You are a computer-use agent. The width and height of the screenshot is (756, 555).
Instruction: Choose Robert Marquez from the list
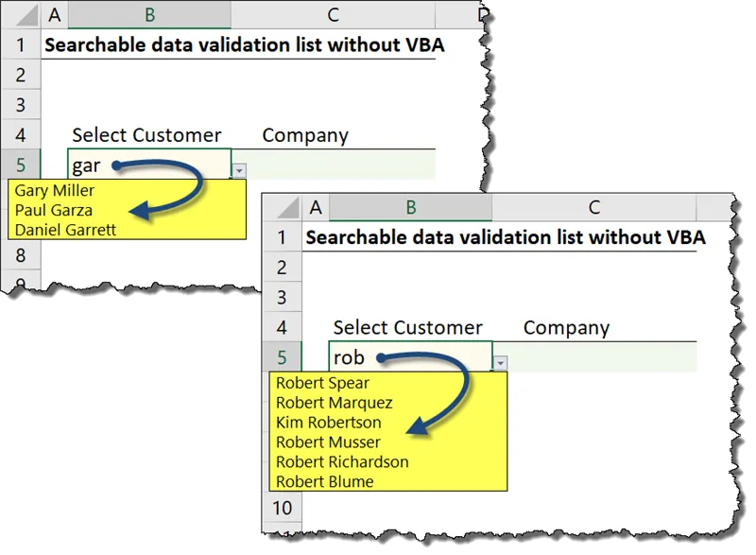pyautogui.click(x=332, y=403)
